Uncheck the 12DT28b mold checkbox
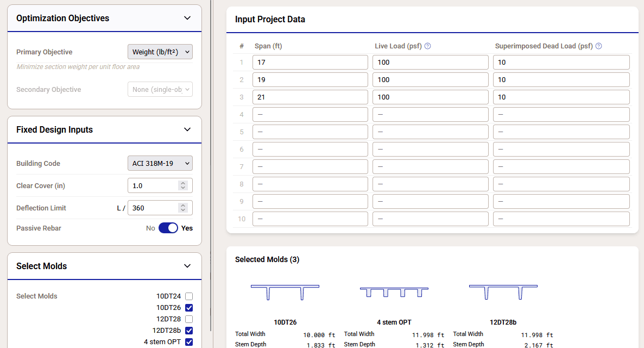 (x=189, y=331)
